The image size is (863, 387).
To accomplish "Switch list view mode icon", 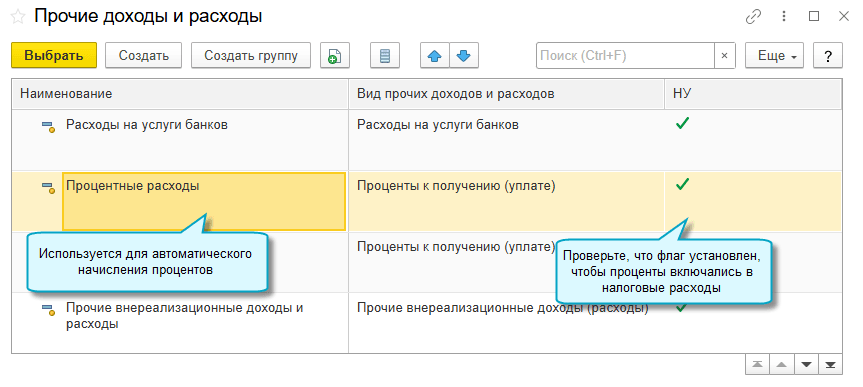I will [385, 56].
